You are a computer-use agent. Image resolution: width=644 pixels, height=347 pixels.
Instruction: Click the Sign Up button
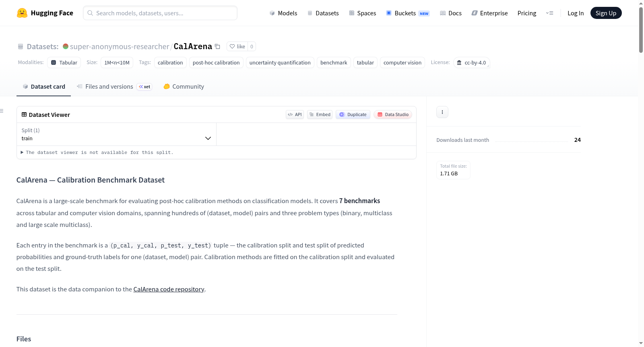[x=606, y=13]
